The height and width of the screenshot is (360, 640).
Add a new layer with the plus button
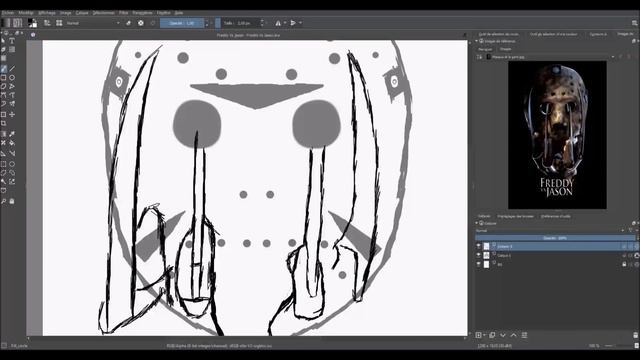coord(478,335)
